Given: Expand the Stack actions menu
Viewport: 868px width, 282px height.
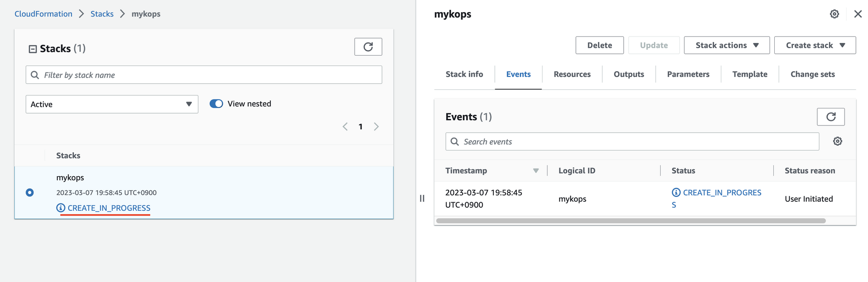Looking at the screenshot, I should point(727,45).
